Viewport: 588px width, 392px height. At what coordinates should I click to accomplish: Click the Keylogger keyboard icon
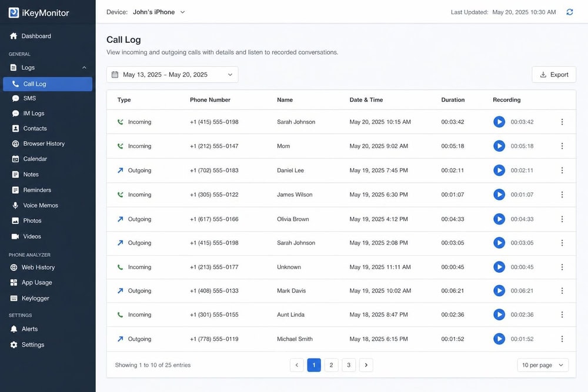tap(14, 299)
